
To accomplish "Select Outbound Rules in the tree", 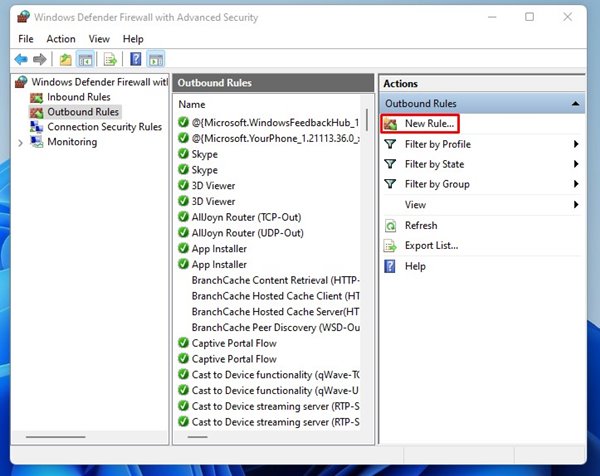I will tap(83, 112).
